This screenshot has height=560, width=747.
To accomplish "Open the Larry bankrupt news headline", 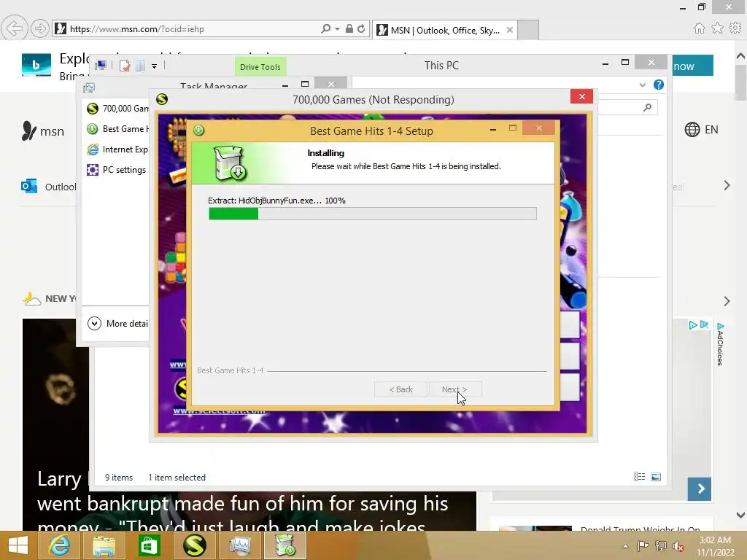I will [242, 503].
